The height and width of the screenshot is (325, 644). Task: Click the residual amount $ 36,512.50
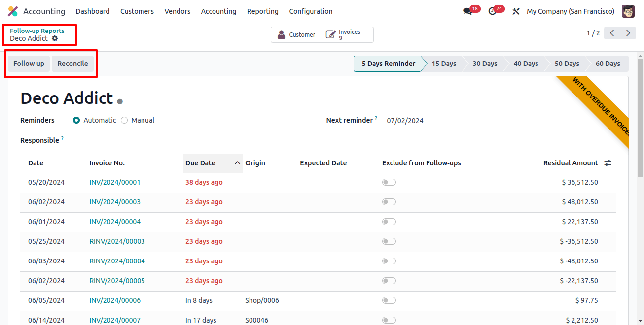click(x=580, y=182)
